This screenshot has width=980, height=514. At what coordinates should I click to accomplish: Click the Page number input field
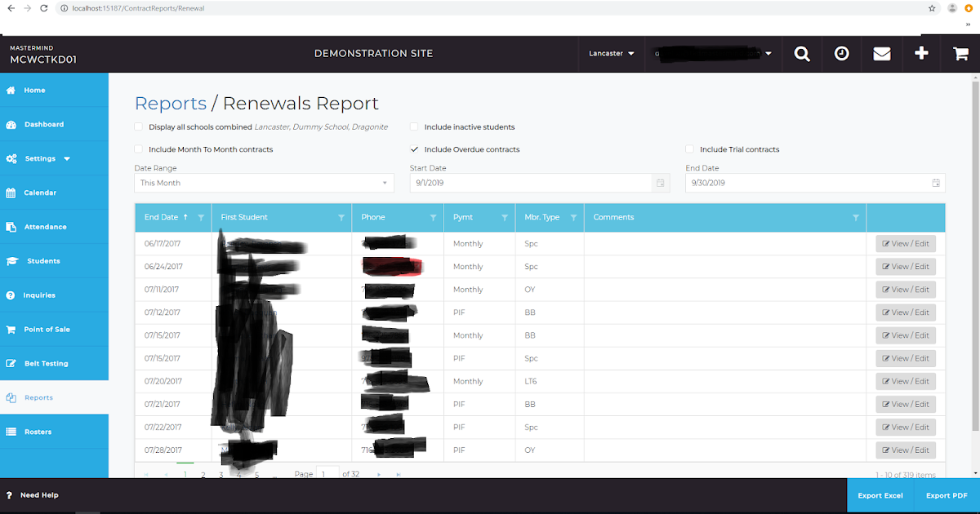pos(327,473)
